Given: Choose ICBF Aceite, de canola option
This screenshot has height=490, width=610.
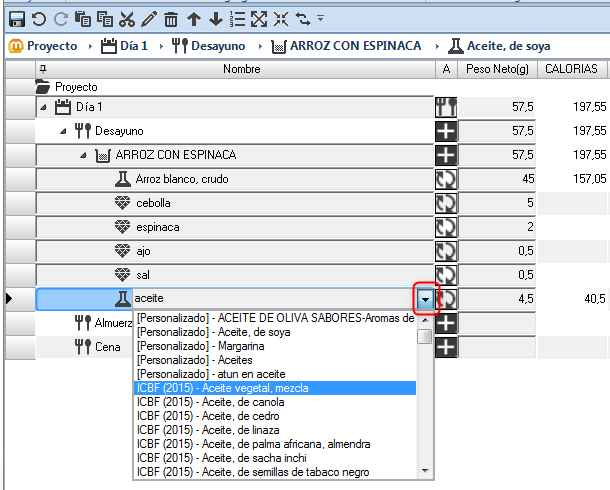Looking at the screenshot, I should 275,402.
